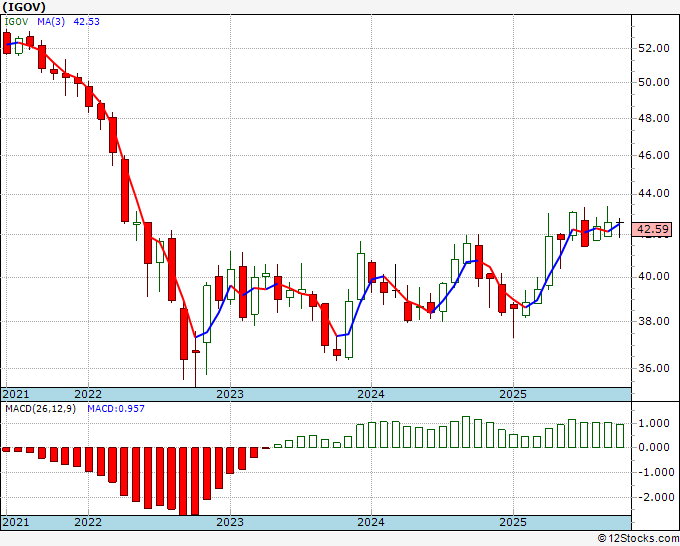The height and width of the screenshot is (546, 680).
Task: Click the green IGOV legend label
Action: click(x=16, y=22)
